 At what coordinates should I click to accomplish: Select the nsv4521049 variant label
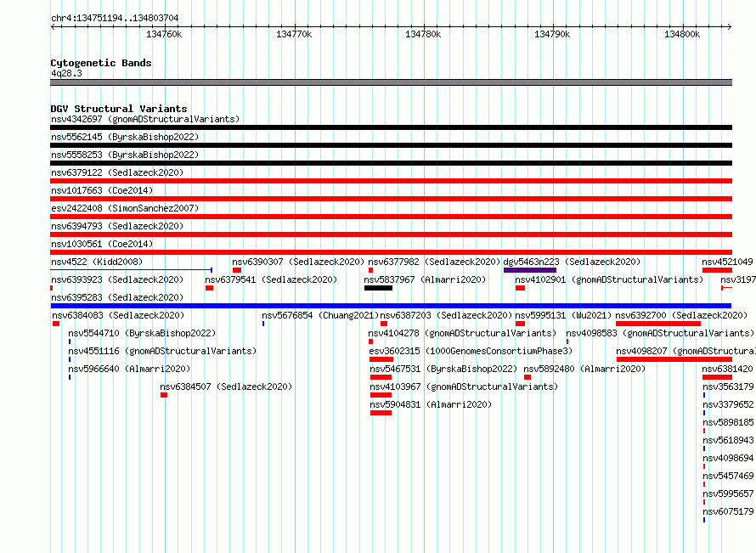coord(728,262)
